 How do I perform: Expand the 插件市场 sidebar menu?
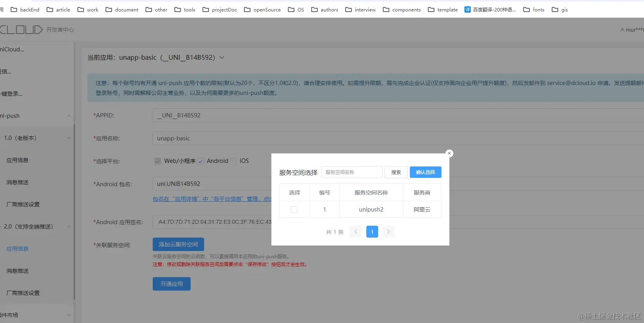(69, 315)
